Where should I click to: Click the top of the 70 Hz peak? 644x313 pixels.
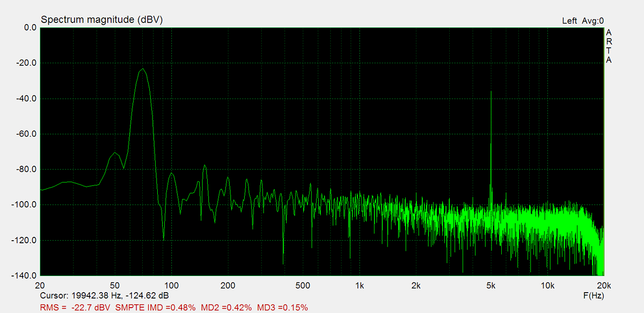point(143,69)
